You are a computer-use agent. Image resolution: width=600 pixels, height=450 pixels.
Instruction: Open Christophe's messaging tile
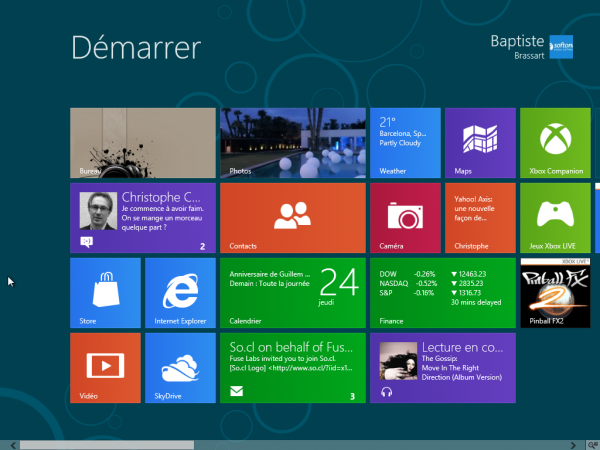pos(142,218)
